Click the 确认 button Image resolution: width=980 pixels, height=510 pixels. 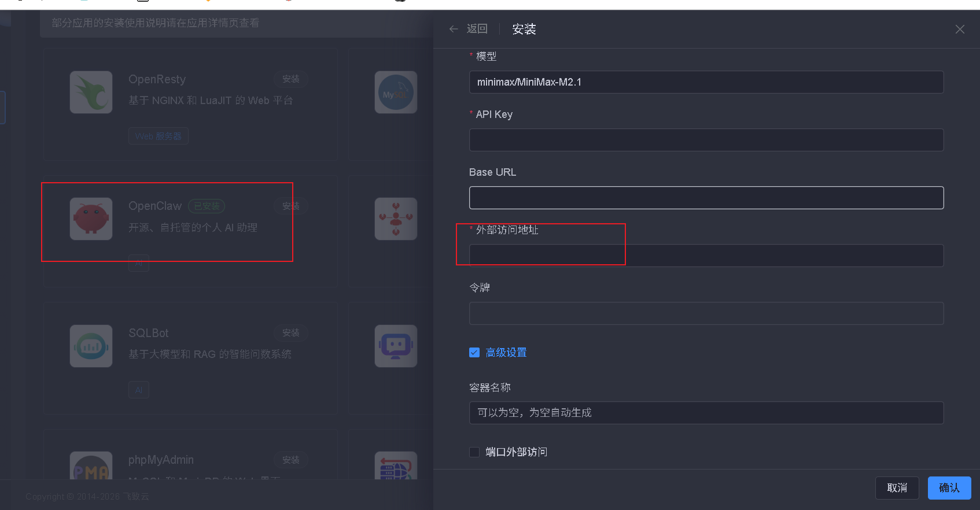[949, 488]
